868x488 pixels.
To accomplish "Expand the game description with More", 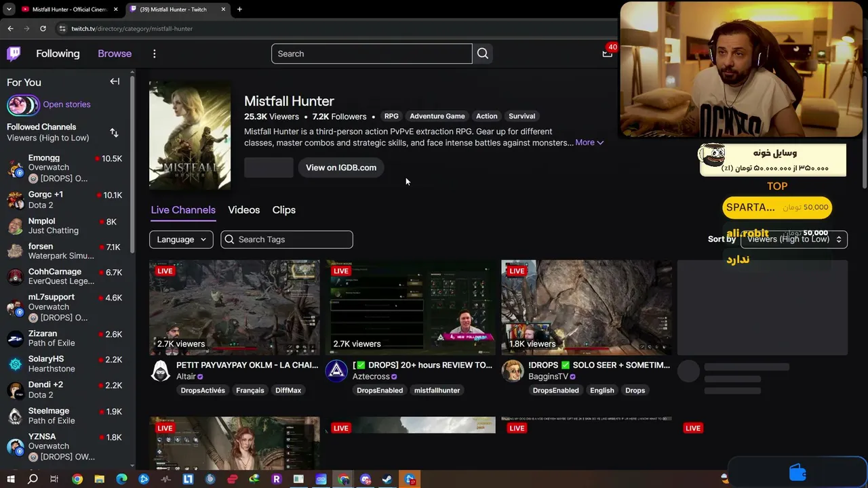I will 589,143.
